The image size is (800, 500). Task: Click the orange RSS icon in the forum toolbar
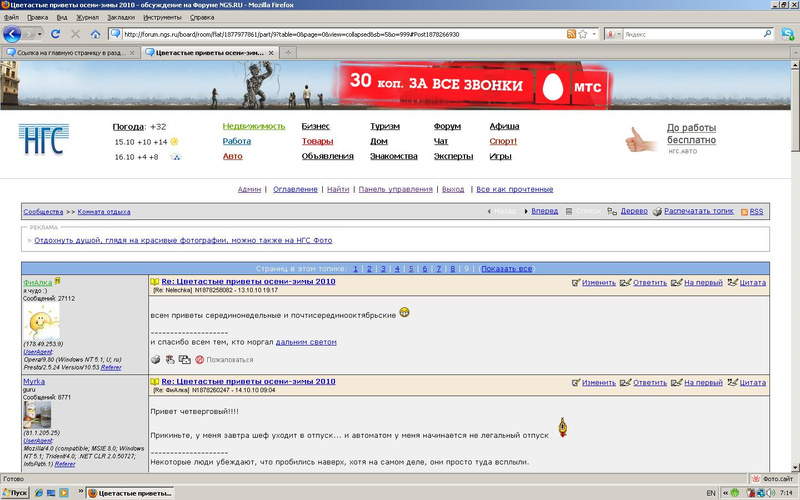click(x=742, y=212)
